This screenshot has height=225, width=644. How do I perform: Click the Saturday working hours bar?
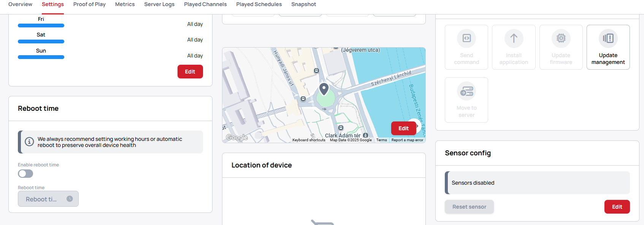(x=41, y=41)
